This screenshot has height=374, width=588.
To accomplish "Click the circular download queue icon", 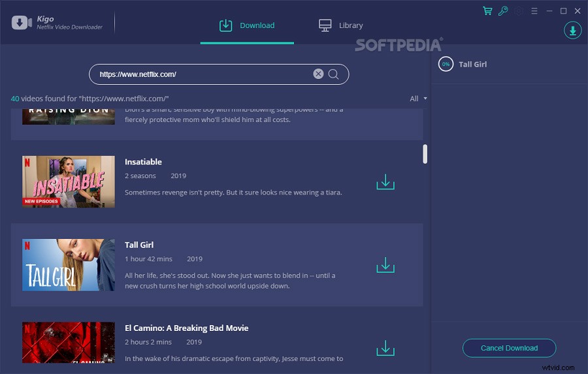I will tap(572, 31).
